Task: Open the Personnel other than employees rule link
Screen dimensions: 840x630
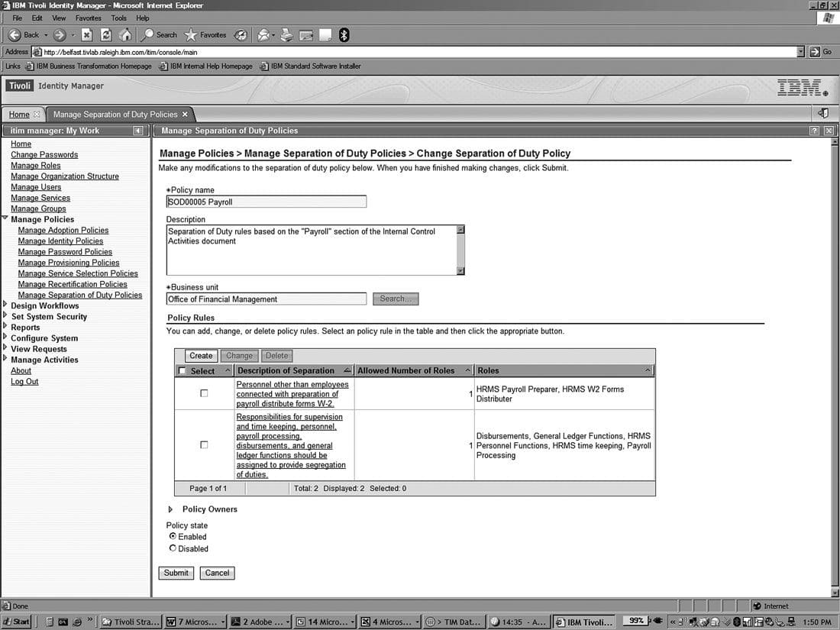Action: click(x=292, y=394)
